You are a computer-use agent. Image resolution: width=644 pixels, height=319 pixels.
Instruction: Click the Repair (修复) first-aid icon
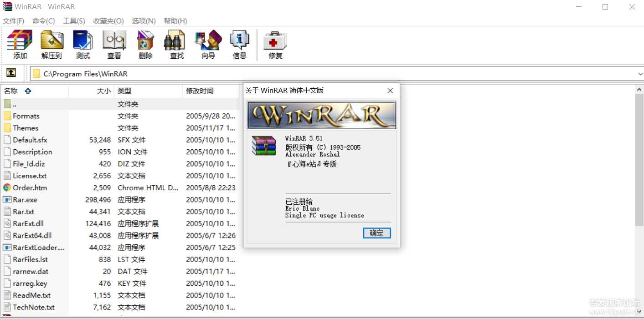tap(275, 45)
